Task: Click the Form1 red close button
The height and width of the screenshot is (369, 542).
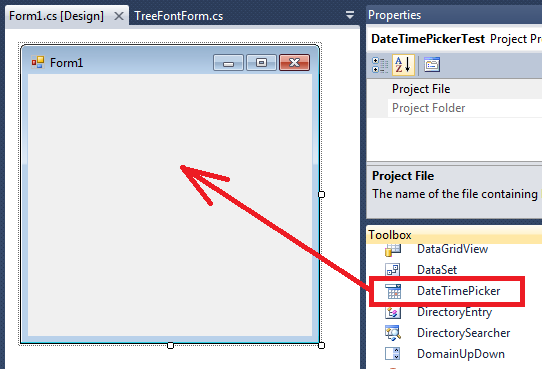Action: coord(295,63)
